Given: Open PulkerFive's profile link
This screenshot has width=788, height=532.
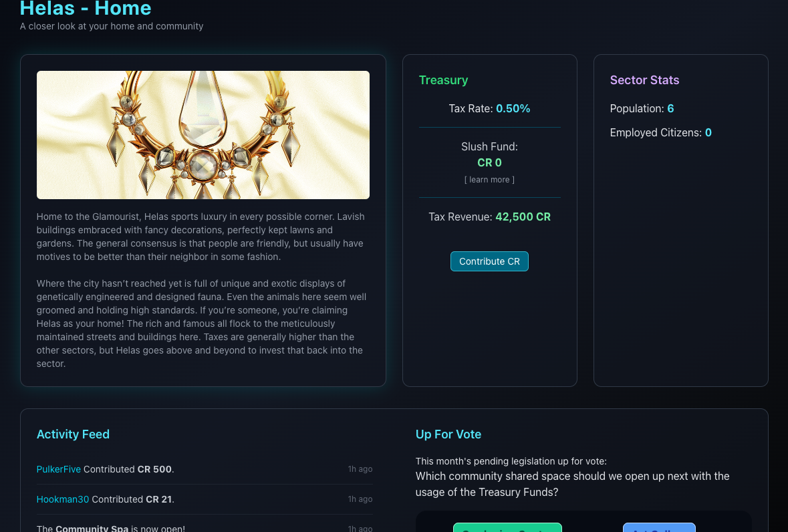Looking at the screenshot, I should point(59,469).
